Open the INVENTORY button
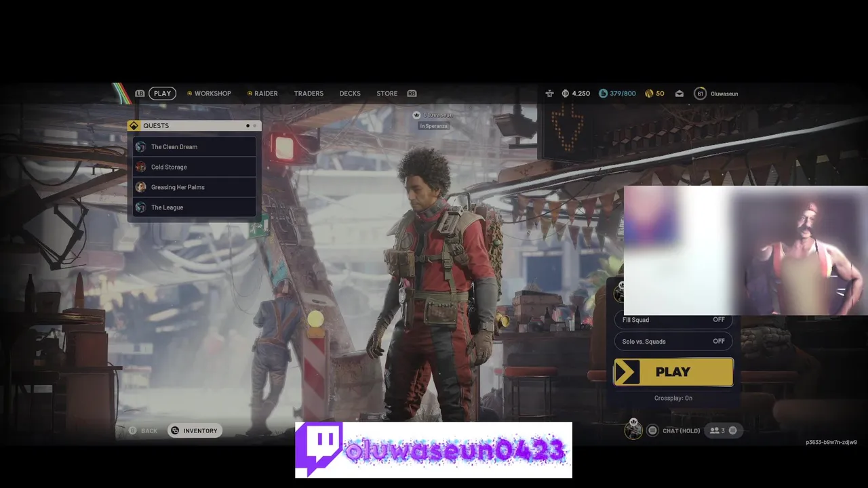The height and width of the screenshot is (488, 868). pyautogui.click(x=195, y=430)
